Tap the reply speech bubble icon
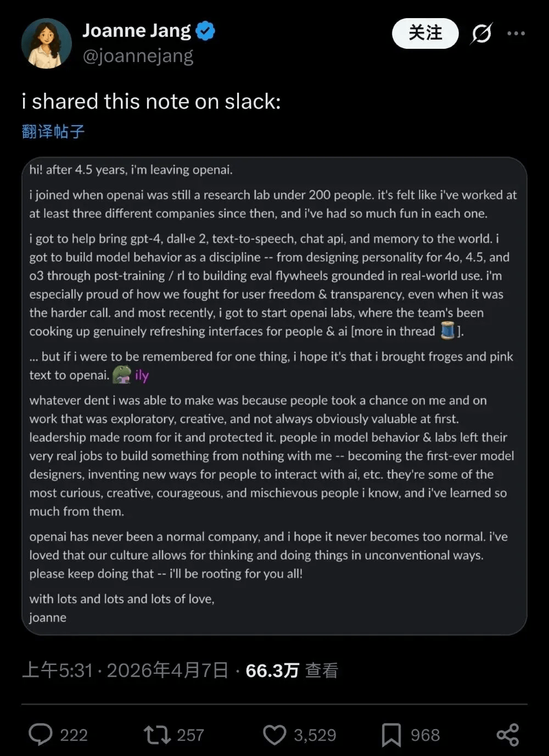549x756 pixels. click(40, 735)
